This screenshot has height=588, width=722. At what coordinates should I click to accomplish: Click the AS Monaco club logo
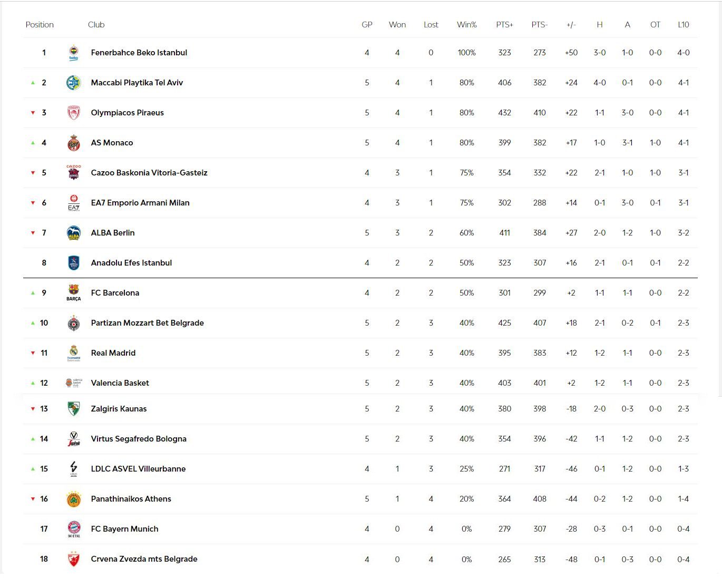point(74,143)
